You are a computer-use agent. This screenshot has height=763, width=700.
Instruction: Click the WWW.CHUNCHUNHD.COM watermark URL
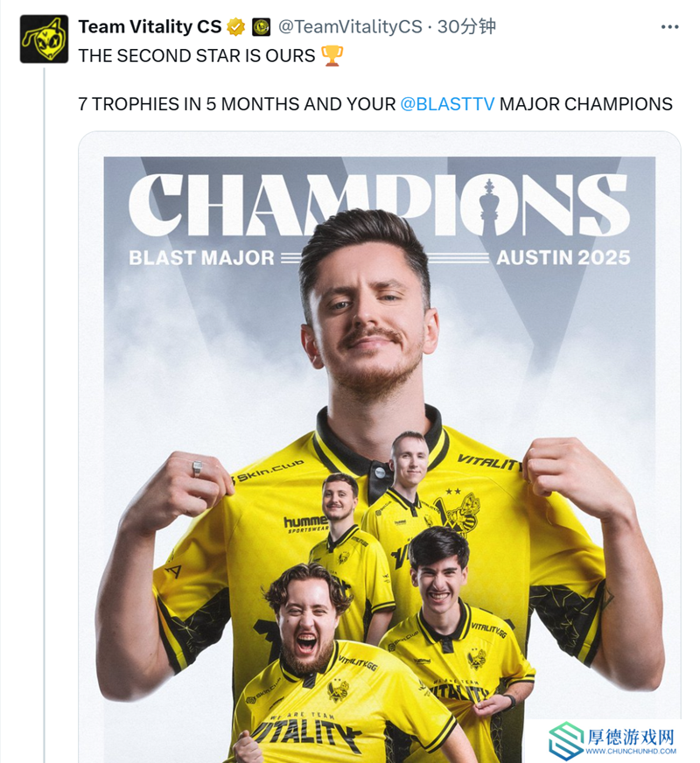[x=631, y=752]
